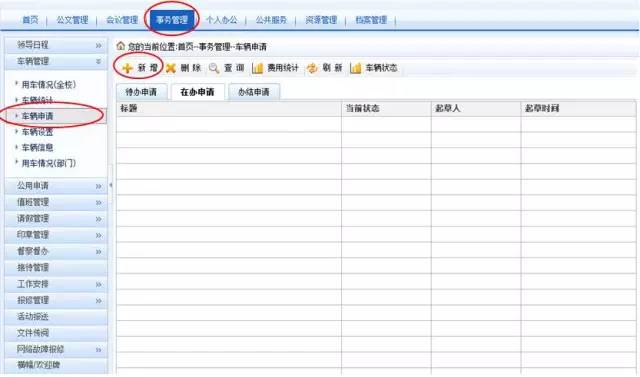Select the 事务管理 top menu
This screenshot has width=640, height=377.
(172, 20)
